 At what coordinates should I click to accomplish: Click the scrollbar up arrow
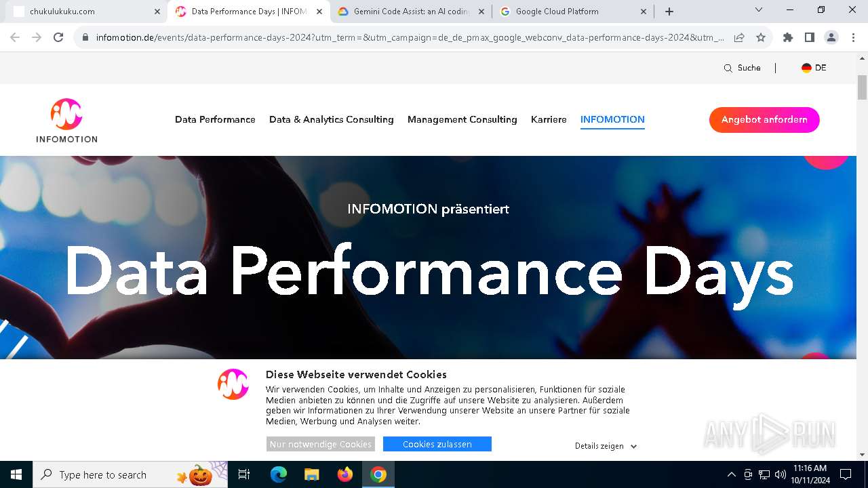tap(862, 58)
